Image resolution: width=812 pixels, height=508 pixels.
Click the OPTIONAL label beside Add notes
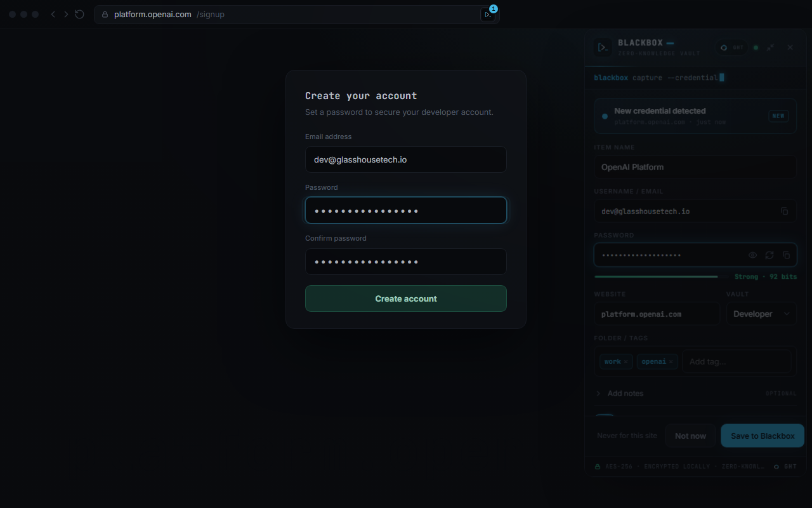click(781, 394)
